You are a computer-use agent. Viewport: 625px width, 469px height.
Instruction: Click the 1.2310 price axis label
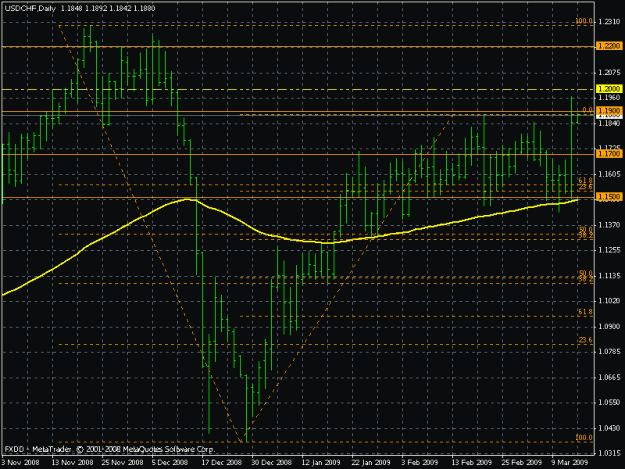point(609,22)
